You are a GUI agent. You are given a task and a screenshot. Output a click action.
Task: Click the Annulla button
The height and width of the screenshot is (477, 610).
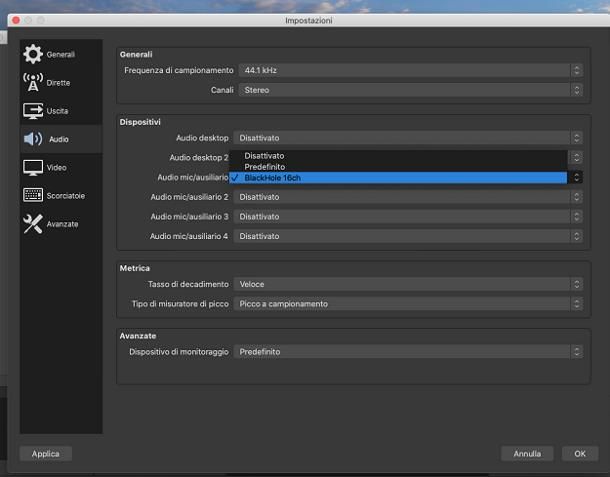[x=527, y=454]
